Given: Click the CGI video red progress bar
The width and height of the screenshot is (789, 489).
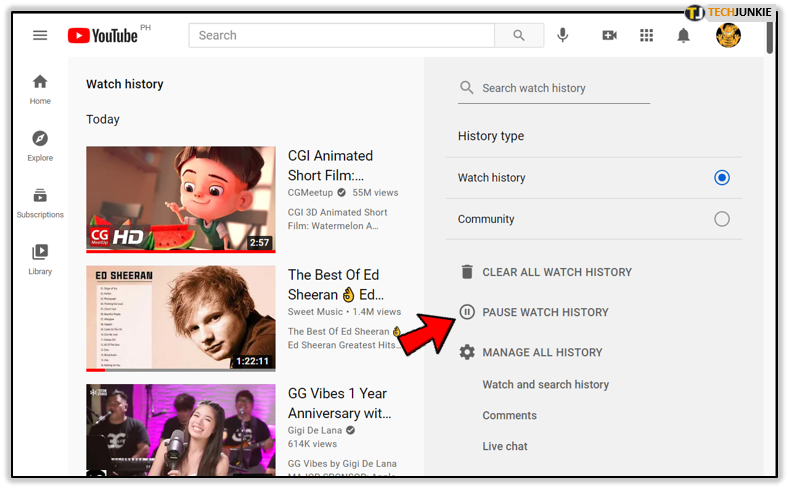Looking at the screenshot, I should (x=181, y=251).
